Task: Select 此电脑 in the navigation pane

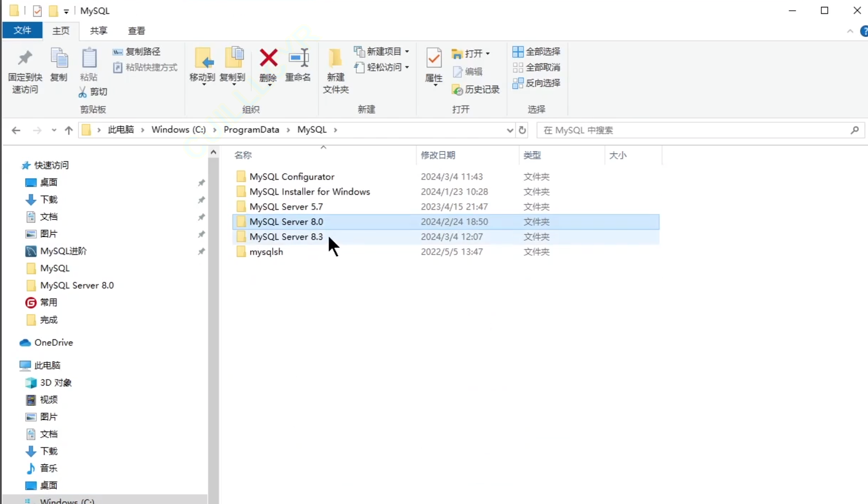Action: [x=41, y=365]
